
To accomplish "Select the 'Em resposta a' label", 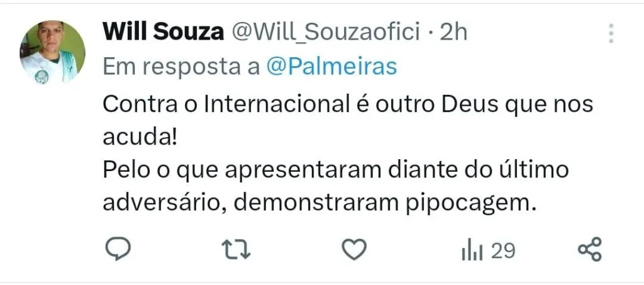I will coord(181,67).
